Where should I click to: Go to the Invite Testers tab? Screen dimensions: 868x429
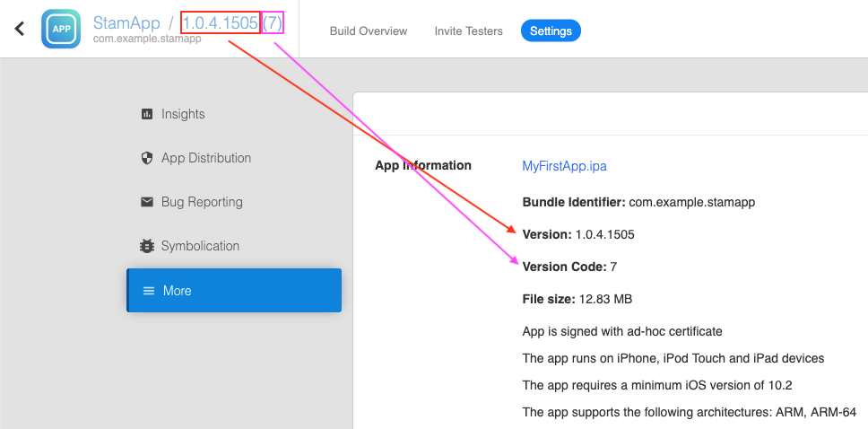(x=468, y=31)
